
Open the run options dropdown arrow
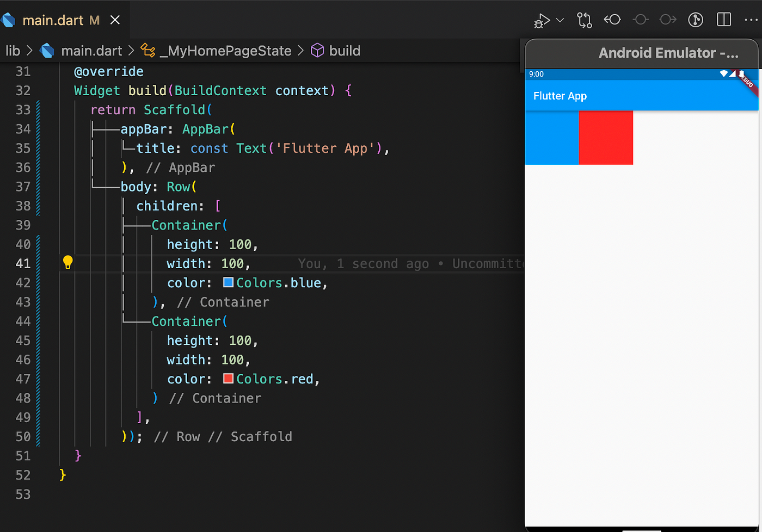pyautogui.click(x=560, y=21)
